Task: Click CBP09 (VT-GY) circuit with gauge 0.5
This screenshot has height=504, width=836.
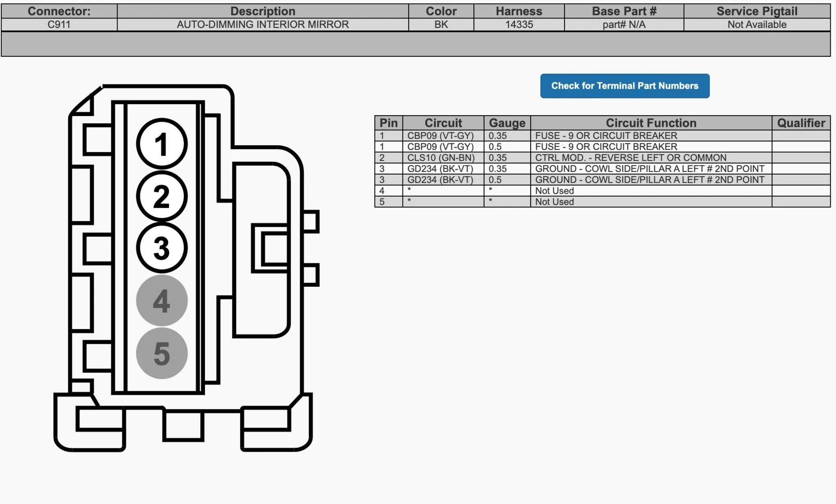Action: [443, 146]
